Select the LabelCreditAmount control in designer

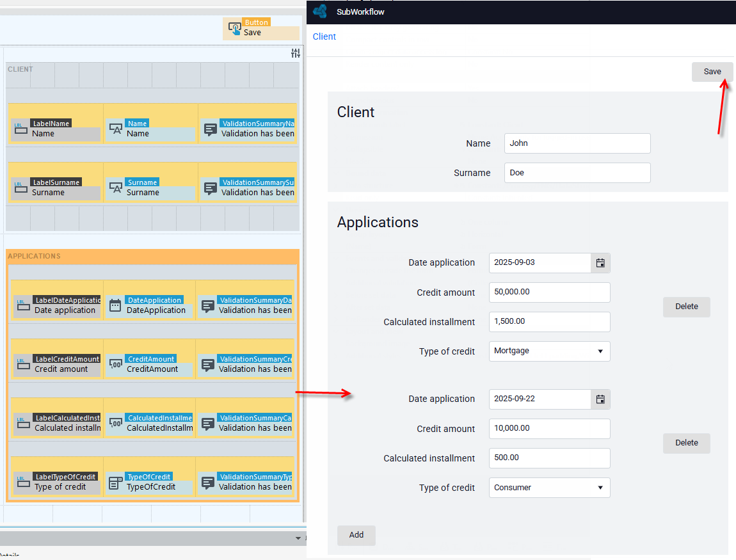click(57, 364)
